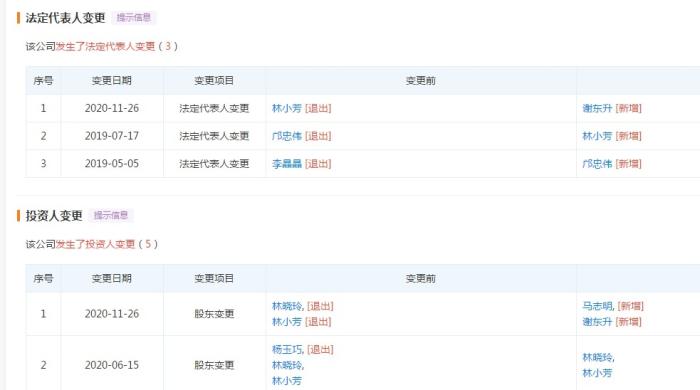The height and width of the screenshot is (390, 700).
Task: Select date cell 2020-11-26 in investor table
Action: tap(112, 314)
